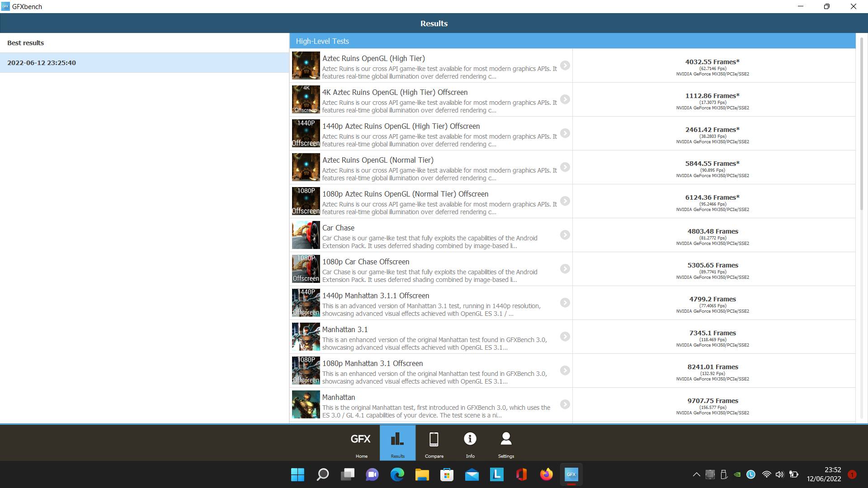Image resolution: width=868 pixels, height=488 pixels.
Task: Click the 1440P Aztec Ruins Offscreen thumbnail
Action: [306, 133]
